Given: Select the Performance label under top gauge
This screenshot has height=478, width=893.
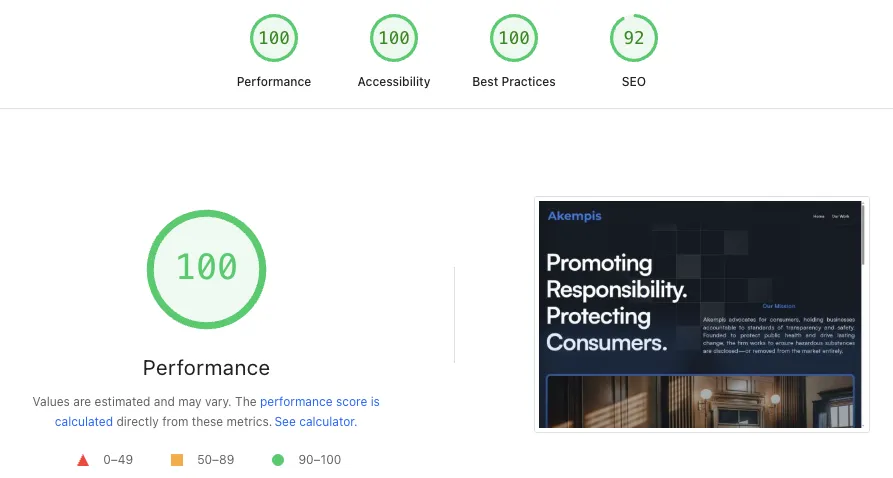Looking at the screenshot, I should tap(274, 82).
